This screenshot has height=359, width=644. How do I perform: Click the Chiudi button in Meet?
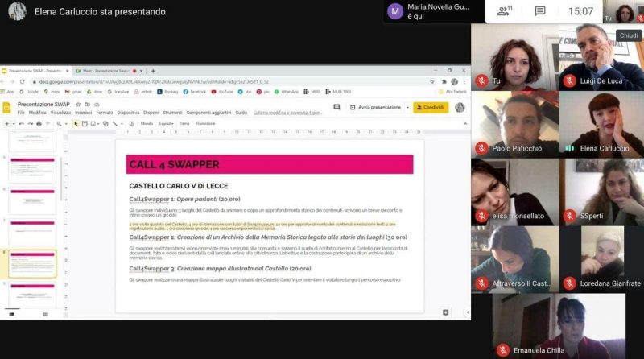tap(629, 35)
